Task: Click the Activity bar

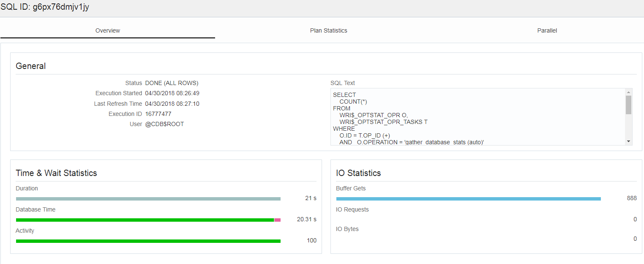Action: click(148, 241)
